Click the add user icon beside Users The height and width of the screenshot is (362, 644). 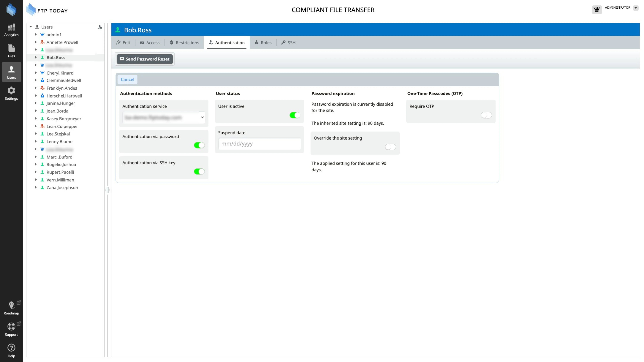point(100,27)
